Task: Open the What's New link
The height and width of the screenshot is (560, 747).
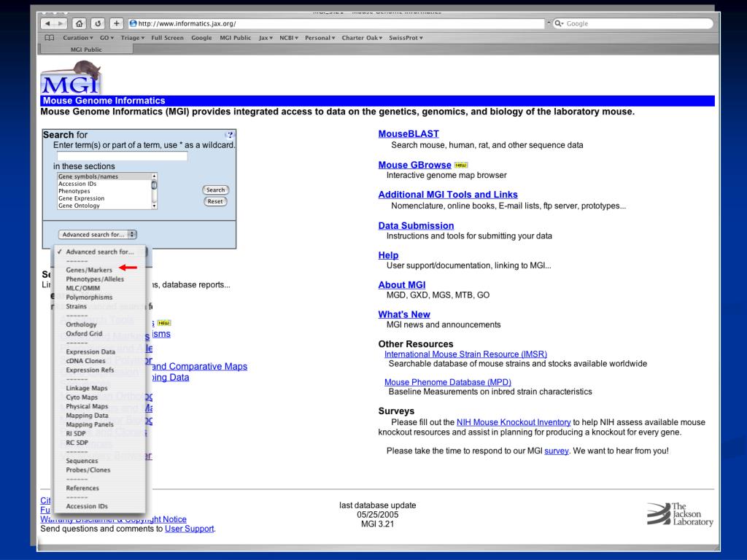Action: (404, 314)
